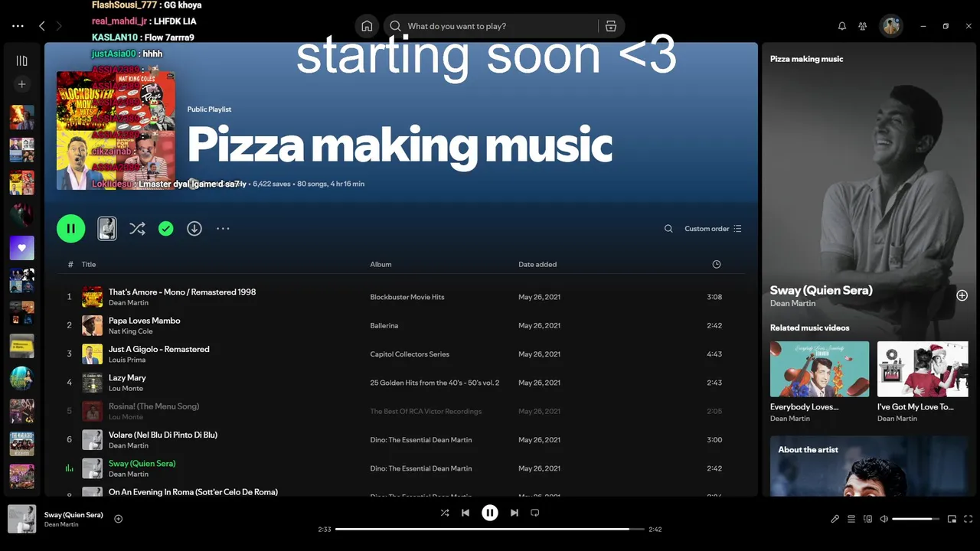Sort by the Date added column header
Screen dimensions: 980x551
[537, 264]
